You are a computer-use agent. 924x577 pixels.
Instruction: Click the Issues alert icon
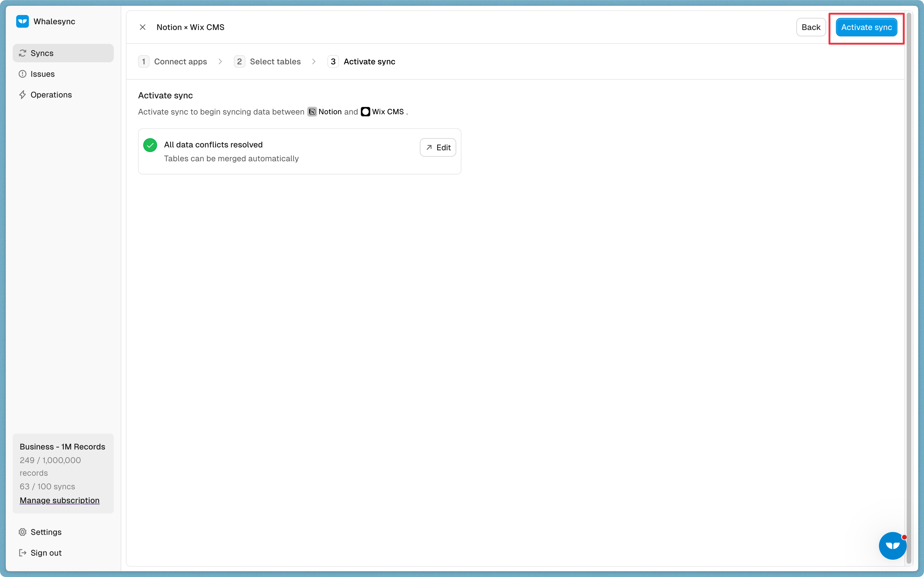pos(23,74)
